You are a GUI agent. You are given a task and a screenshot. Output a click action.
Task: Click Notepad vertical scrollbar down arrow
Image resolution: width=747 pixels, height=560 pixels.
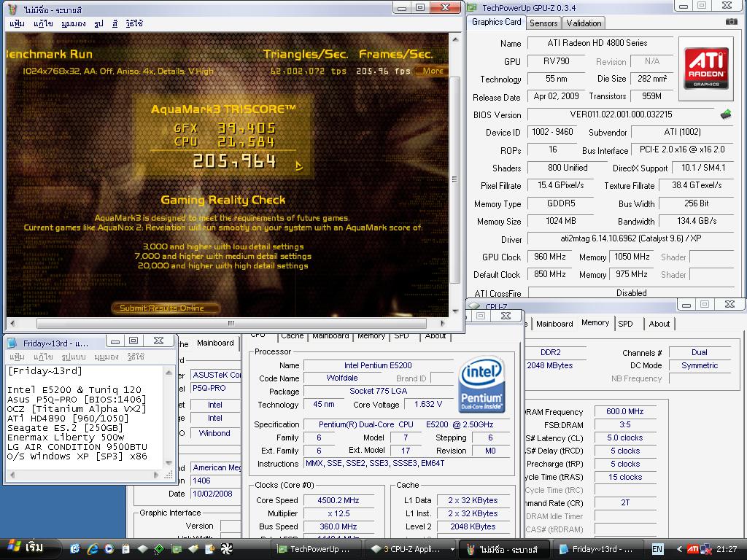pos(169,463)
